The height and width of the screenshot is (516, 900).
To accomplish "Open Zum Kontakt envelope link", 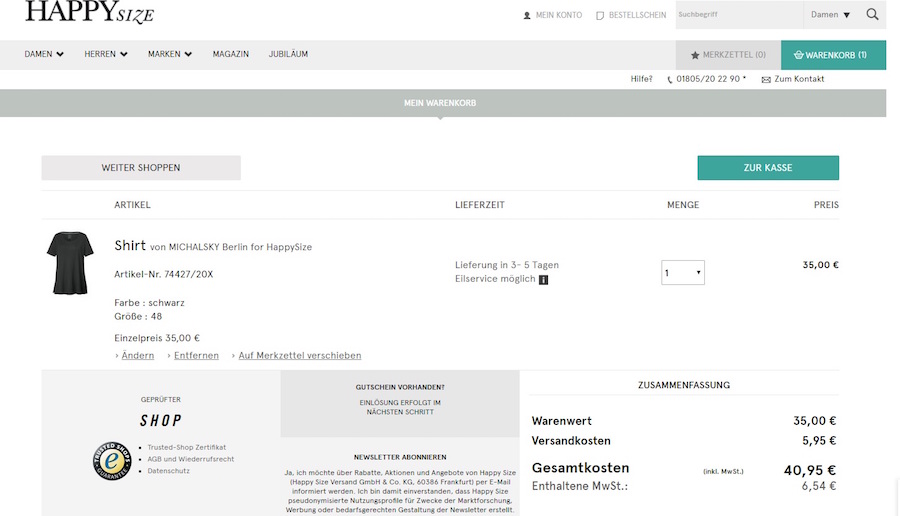I will pos(793,79).
